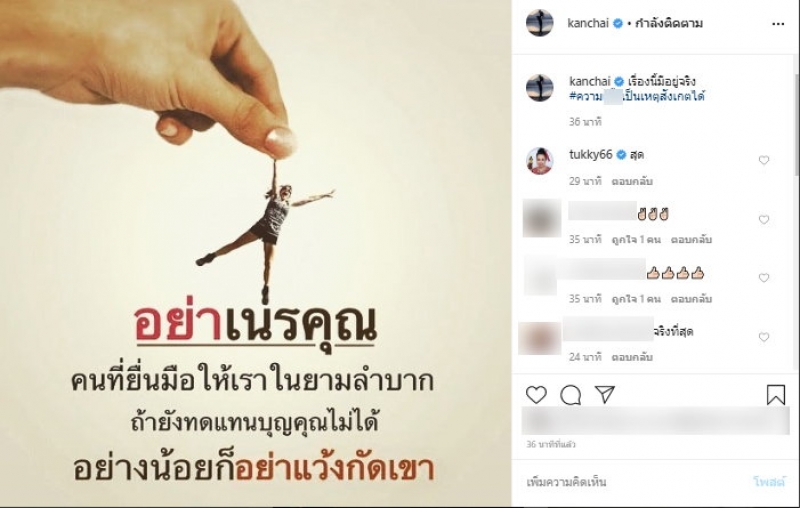The image size is (800, 508).
Task: Save the post with the bookmark icon
Action: 776,395
